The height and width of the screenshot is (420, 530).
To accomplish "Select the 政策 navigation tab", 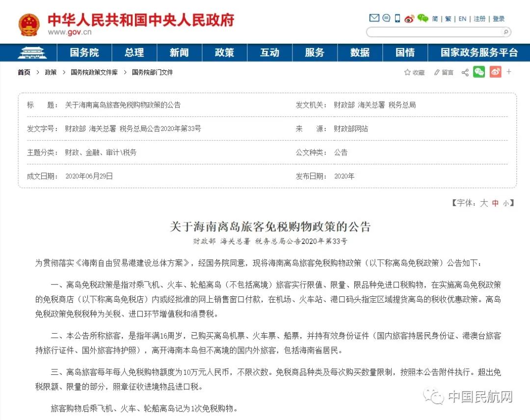I will [224, 52].
